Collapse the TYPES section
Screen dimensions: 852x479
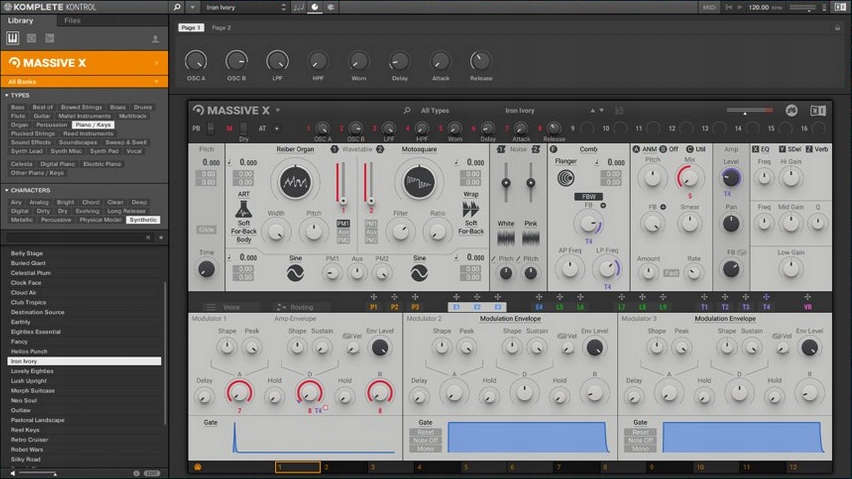(x=5, y=96)
